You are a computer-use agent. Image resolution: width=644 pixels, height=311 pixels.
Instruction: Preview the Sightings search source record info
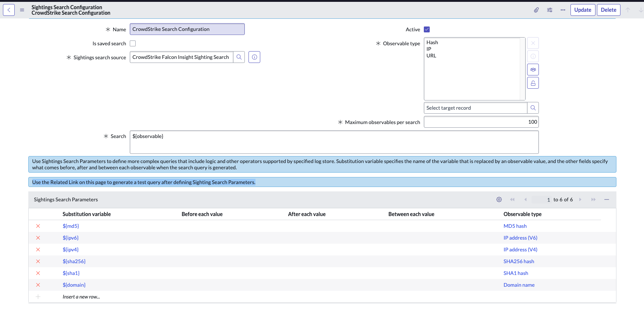click(254, 57)
